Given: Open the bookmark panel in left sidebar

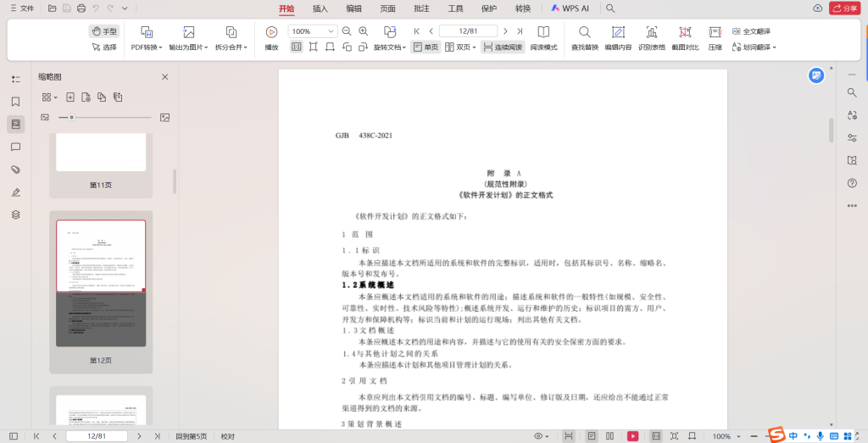Looking at the screenshot, I should [x=15, y=102].
